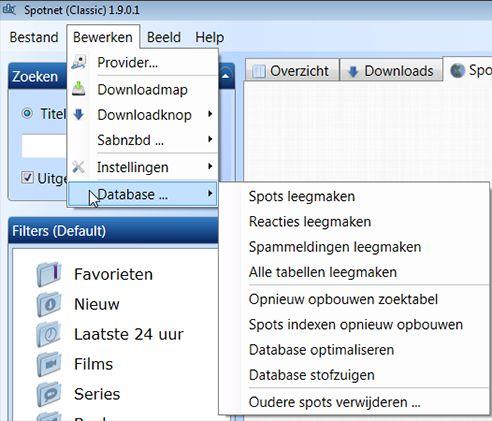Screen dimensions: 492x421
Task: Select the Titel radio button
Action: point(27,114)
